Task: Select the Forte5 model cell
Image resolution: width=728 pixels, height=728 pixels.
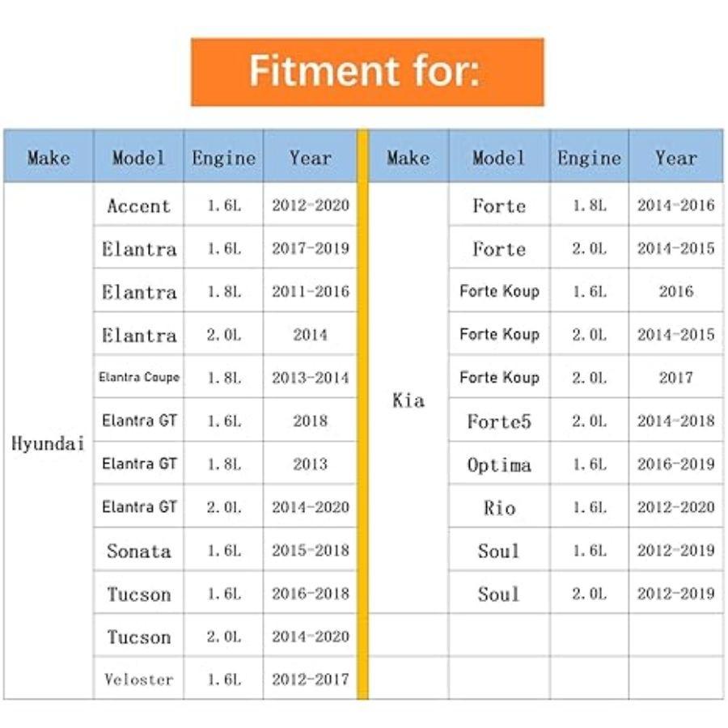Action: pos(499,421)
